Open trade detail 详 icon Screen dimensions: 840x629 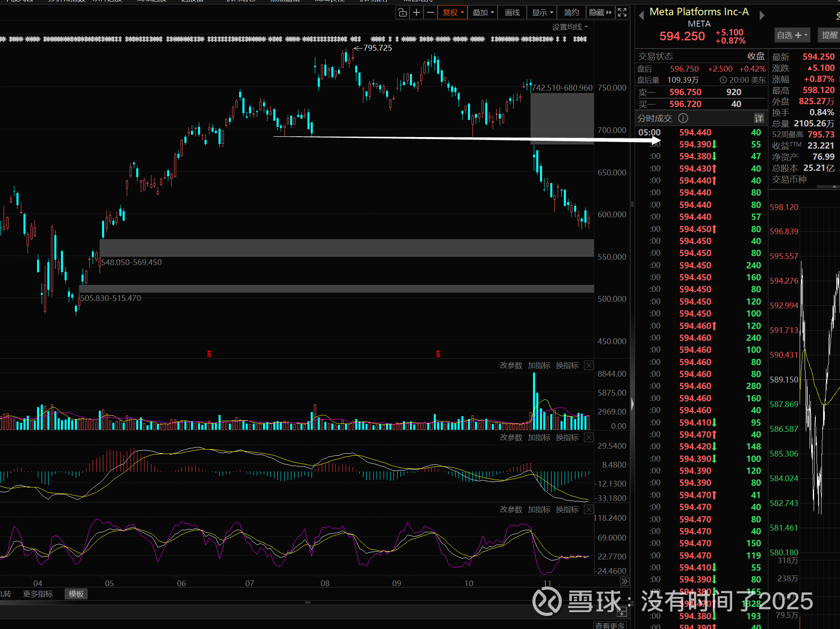click(x=759, y=119)
